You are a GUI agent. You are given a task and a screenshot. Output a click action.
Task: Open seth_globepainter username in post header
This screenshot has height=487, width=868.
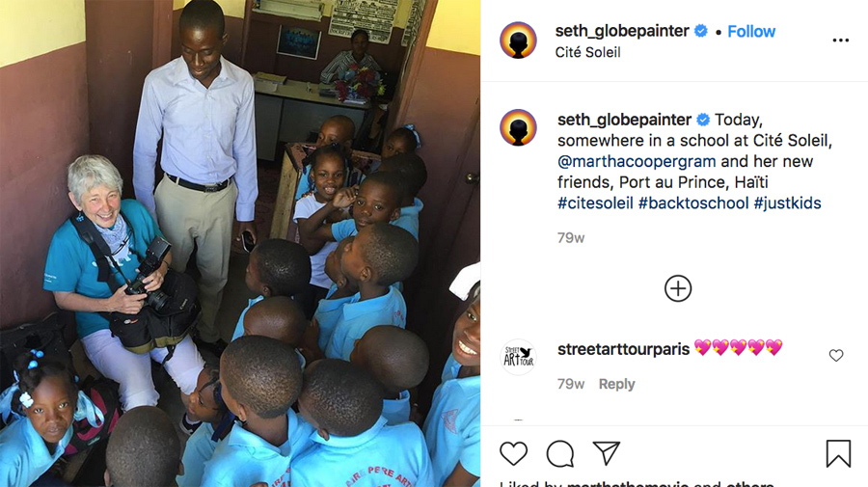[x=622, y=31]
